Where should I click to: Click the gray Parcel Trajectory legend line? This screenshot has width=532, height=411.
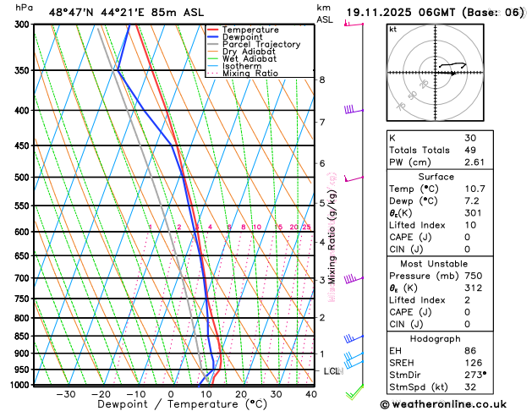coord(212,44)
